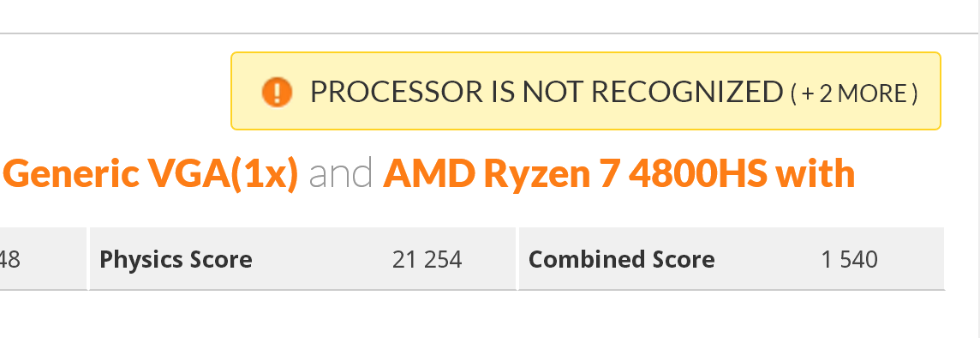Open the PROCESSOR IS NOT RECOGNIZED warning
The image size is (980, 338).
pos(547,92)
